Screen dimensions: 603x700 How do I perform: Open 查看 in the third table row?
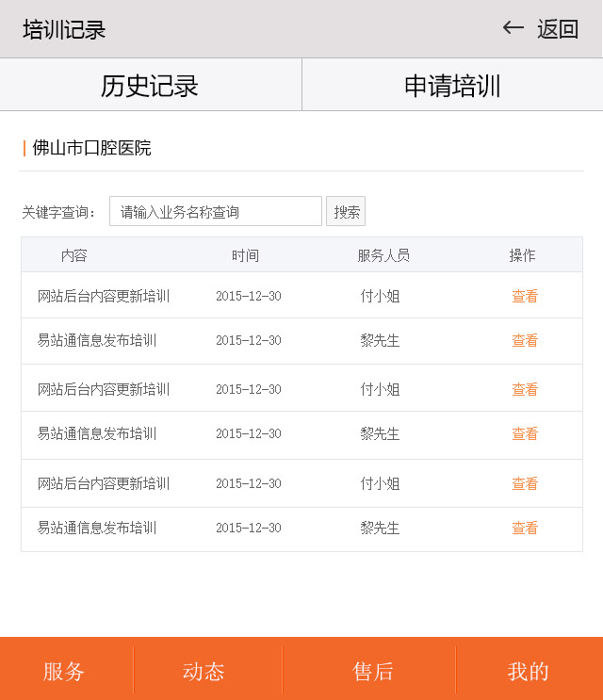click(525, 389)
